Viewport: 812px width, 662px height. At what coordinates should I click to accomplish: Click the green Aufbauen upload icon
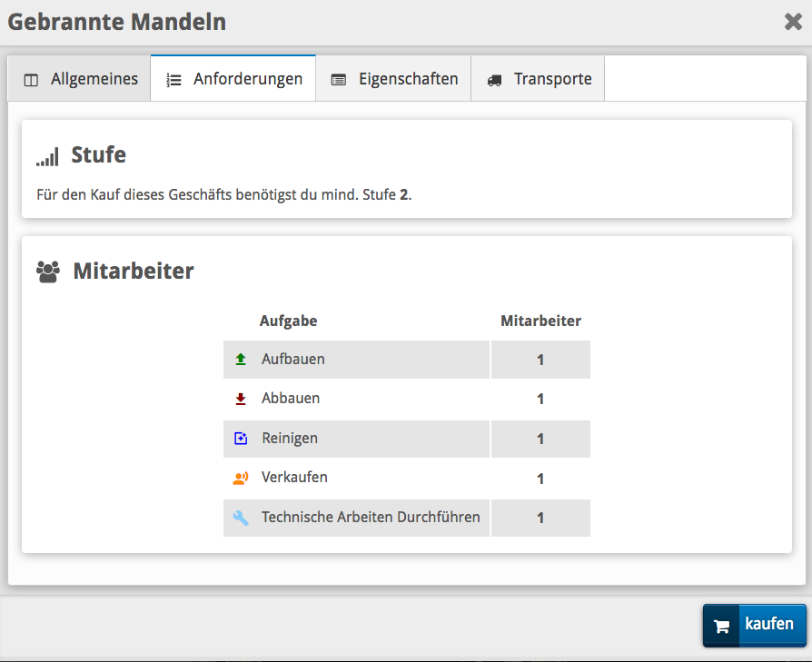pos(241,360)
